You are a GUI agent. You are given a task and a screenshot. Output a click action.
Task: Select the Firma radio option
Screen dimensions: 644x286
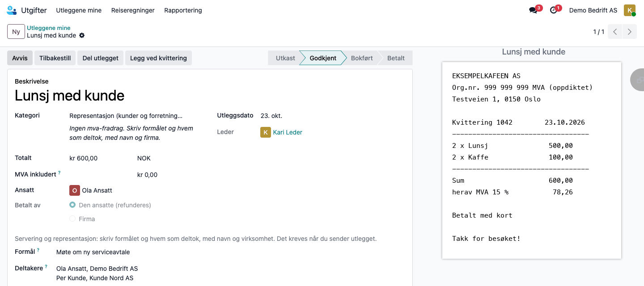click(72, 219)
